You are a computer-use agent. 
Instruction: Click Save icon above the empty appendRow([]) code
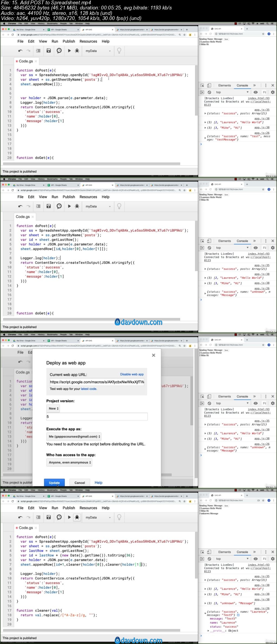pyautogui.click(x=49, y=51)
